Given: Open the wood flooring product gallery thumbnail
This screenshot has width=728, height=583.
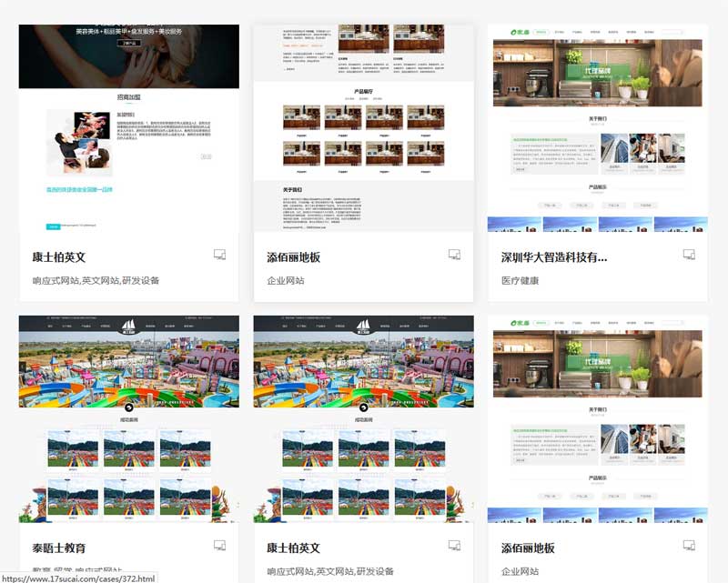Looking at the screenshot, I should (363, 127).
